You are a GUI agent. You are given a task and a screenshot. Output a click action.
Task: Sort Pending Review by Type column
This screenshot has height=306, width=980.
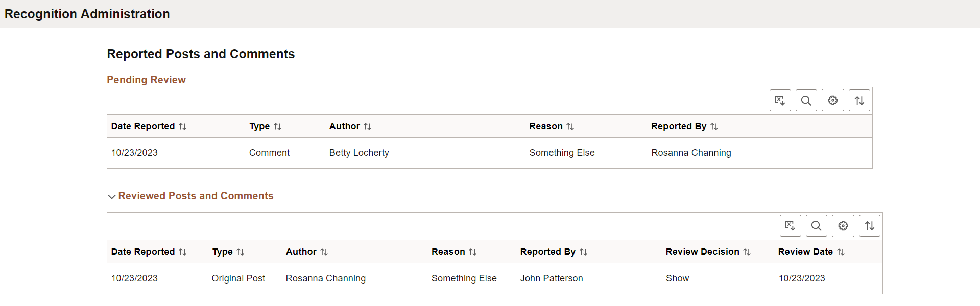click(265, 126)
